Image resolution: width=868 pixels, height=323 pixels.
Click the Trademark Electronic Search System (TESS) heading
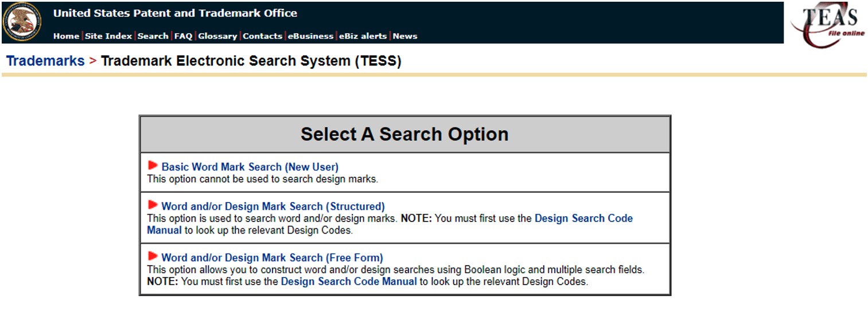[x=251, y=61]
